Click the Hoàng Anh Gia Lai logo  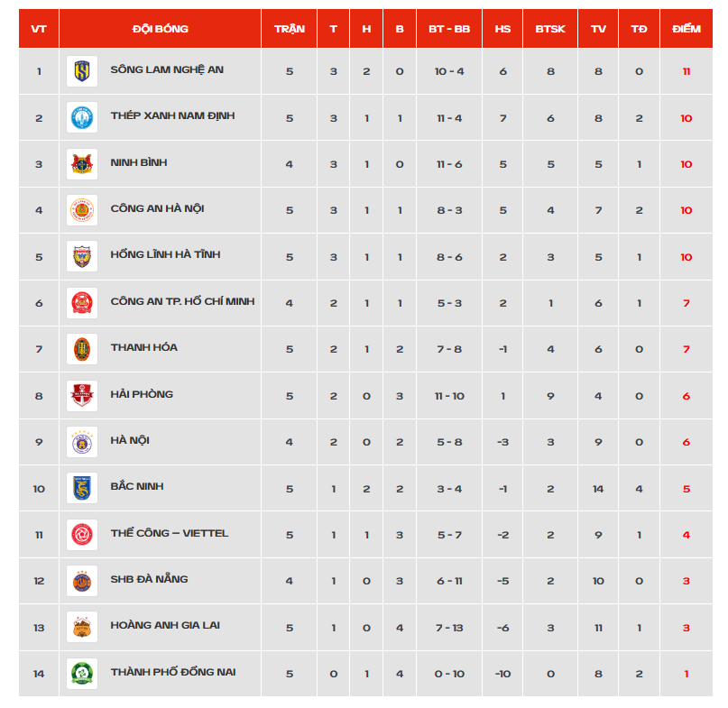point(82,627)
